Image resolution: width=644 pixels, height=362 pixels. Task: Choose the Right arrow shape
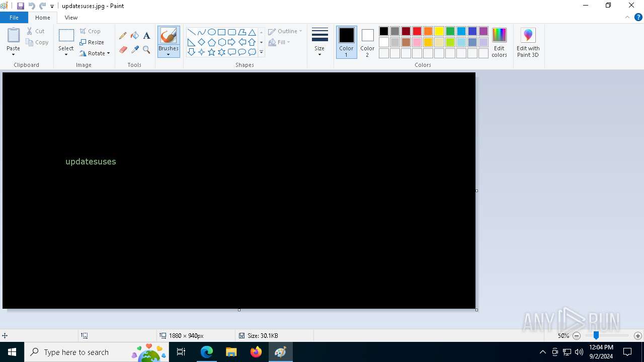(x=232, y=42)
